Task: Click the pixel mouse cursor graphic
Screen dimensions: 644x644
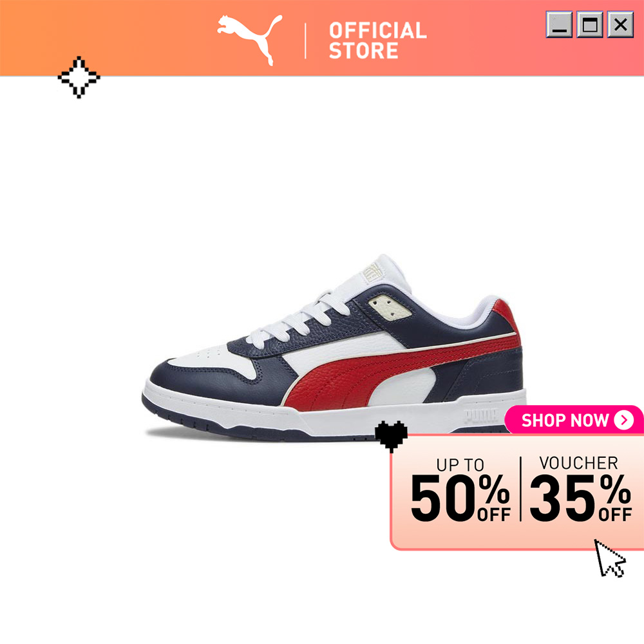Action: 610,558
